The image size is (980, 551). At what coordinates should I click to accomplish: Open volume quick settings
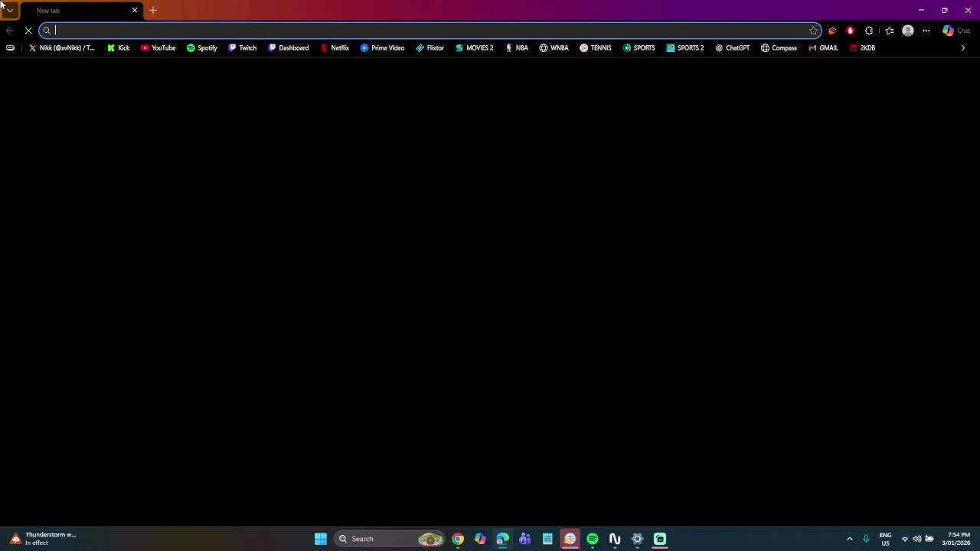[917, 539]
